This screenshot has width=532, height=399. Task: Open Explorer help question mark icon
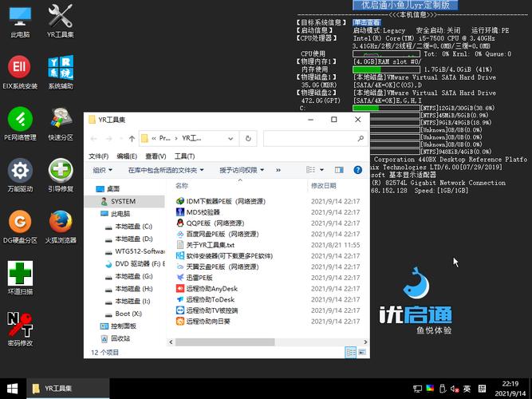[357, 170]
